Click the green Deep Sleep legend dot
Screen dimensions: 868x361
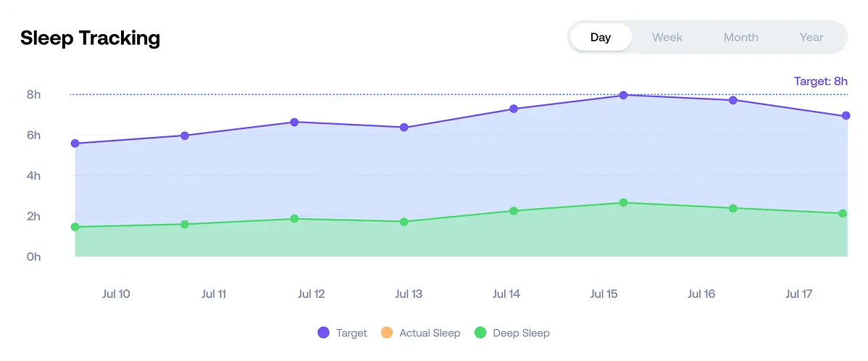480,333
